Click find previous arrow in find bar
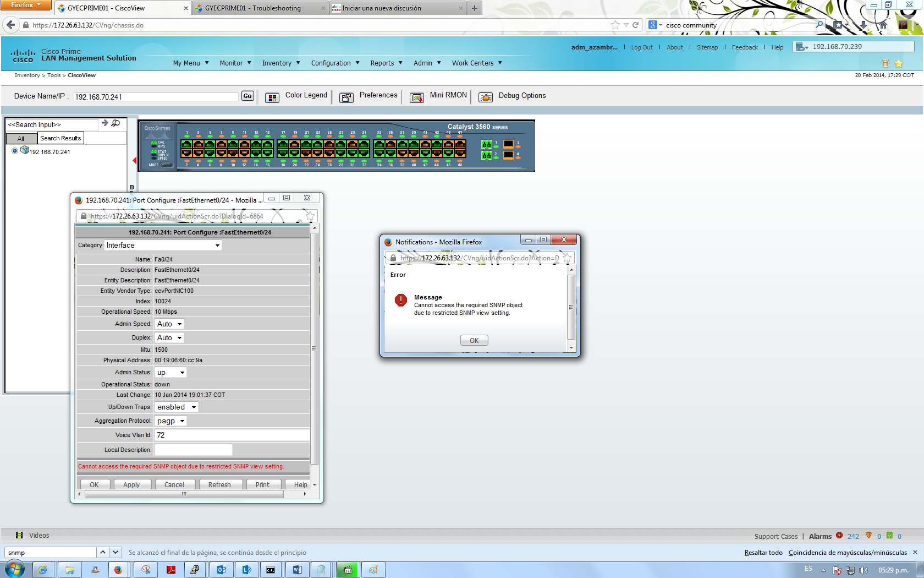This screenshot has height=578, width=924. click(x=103, y=552)
